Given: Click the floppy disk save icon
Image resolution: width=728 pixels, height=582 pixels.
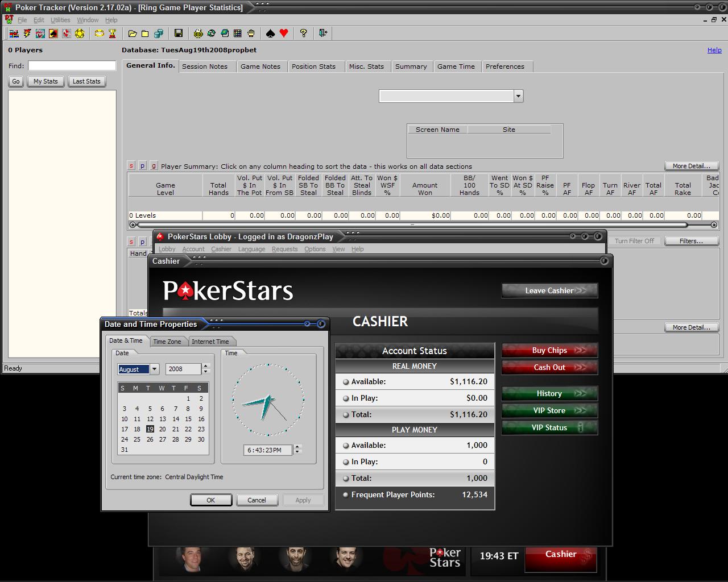Looking at the screenshot, I should click(x=179, y=34).
